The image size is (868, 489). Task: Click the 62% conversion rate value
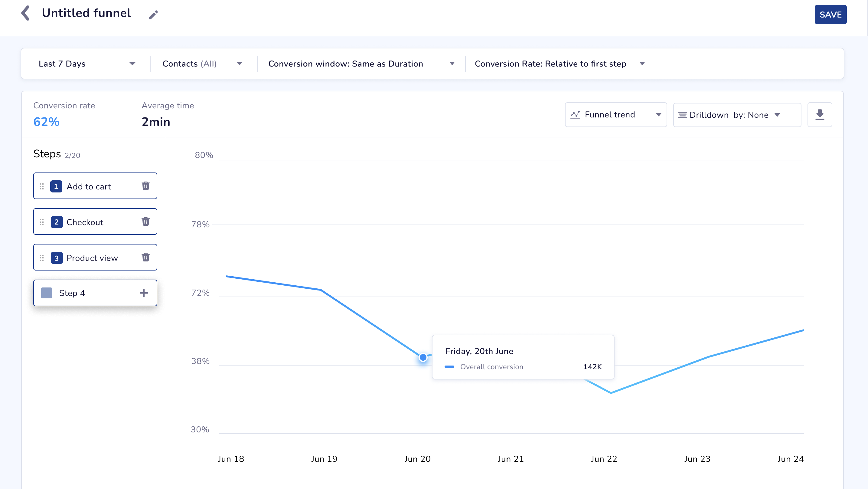click(x=47, y=122)
